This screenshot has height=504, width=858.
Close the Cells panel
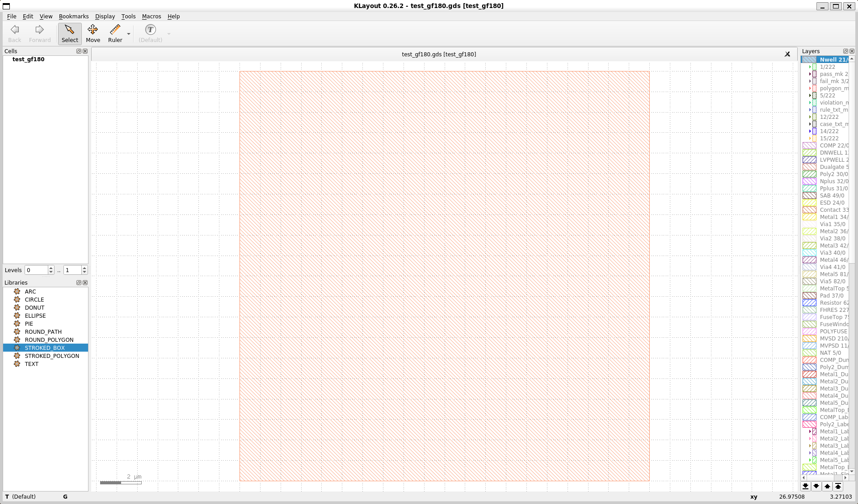(x=85, y=51)
